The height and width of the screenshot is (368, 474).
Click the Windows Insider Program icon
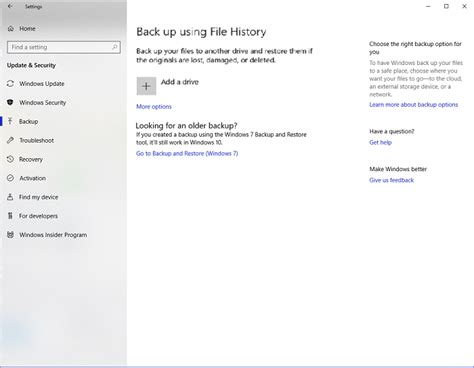click(10, 235)
